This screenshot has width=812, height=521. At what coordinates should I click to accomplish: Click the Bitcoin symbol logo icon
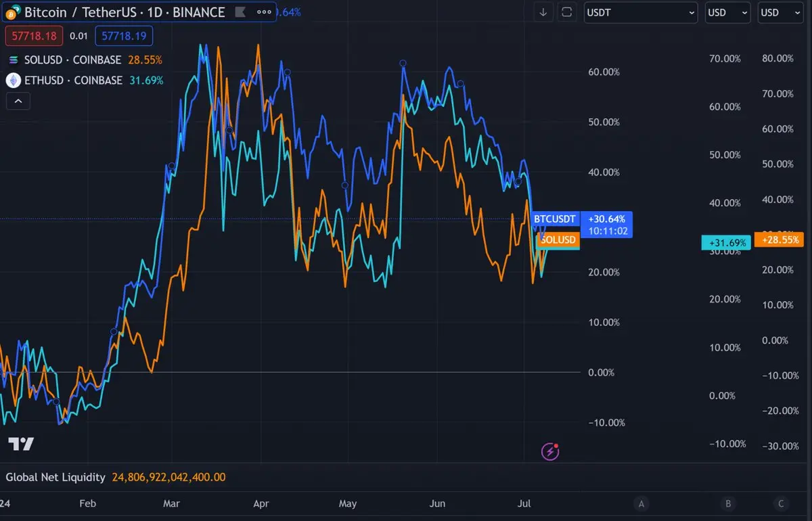[x=12, y=12]
